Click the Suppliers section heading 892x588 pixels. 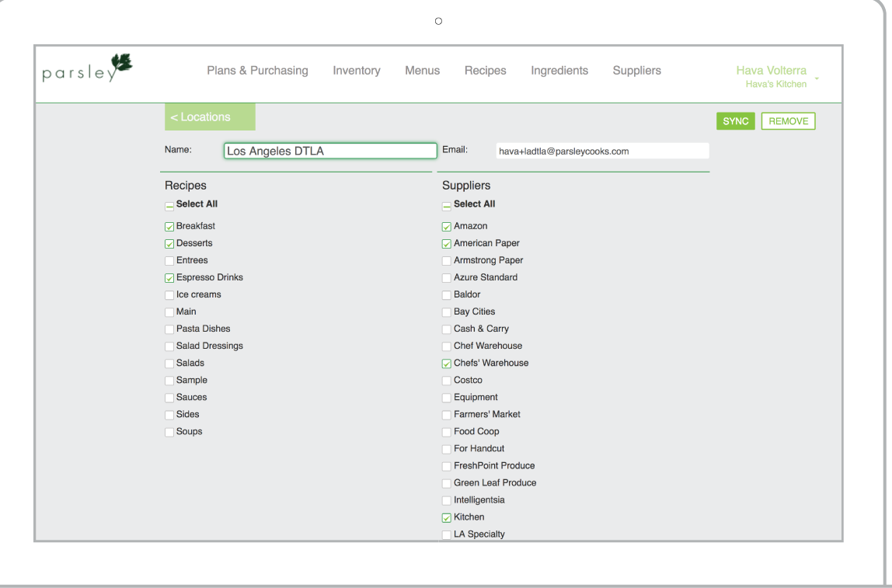[466, 186]
